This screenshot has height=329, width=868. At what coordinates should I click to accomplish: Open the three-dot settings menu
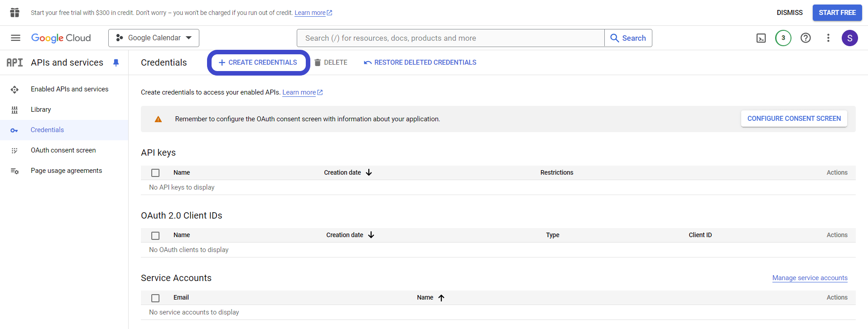[x=828, y=38]
